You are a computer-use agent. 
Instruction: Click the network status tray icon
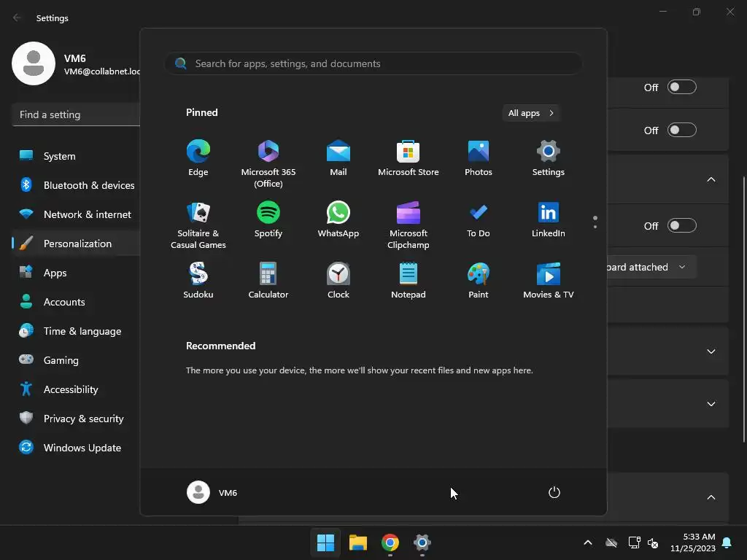point(634,542)
